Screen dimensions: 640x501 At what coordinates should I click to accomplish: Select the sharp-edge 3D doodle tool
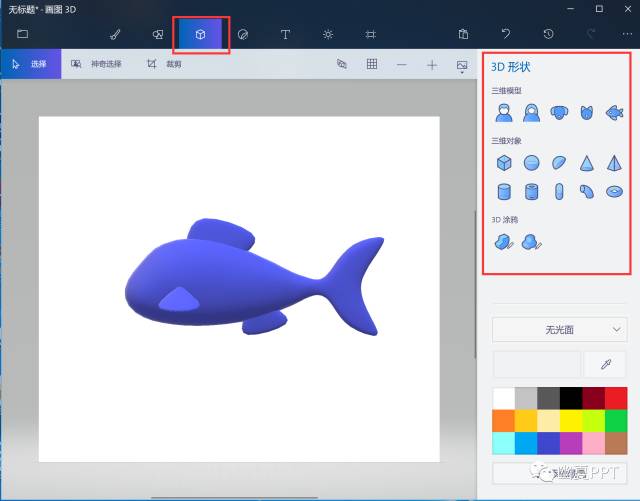point(504,241)
